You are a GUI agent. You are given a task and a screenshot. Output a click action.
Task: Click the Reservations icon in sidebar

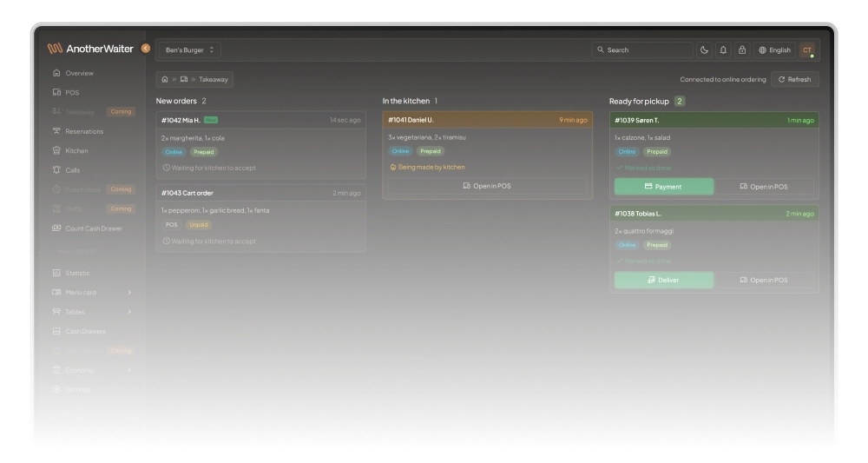point(56,130)
